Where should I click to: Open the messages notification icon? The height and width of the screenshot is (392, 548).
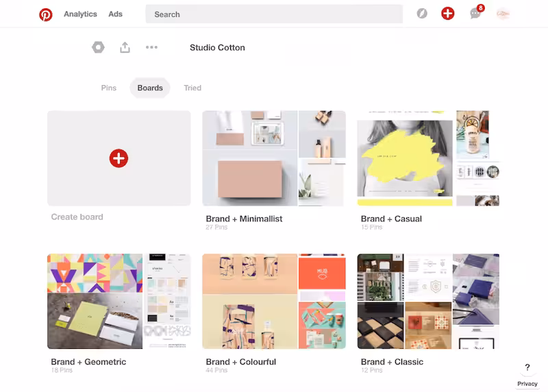tap(475, 14)
